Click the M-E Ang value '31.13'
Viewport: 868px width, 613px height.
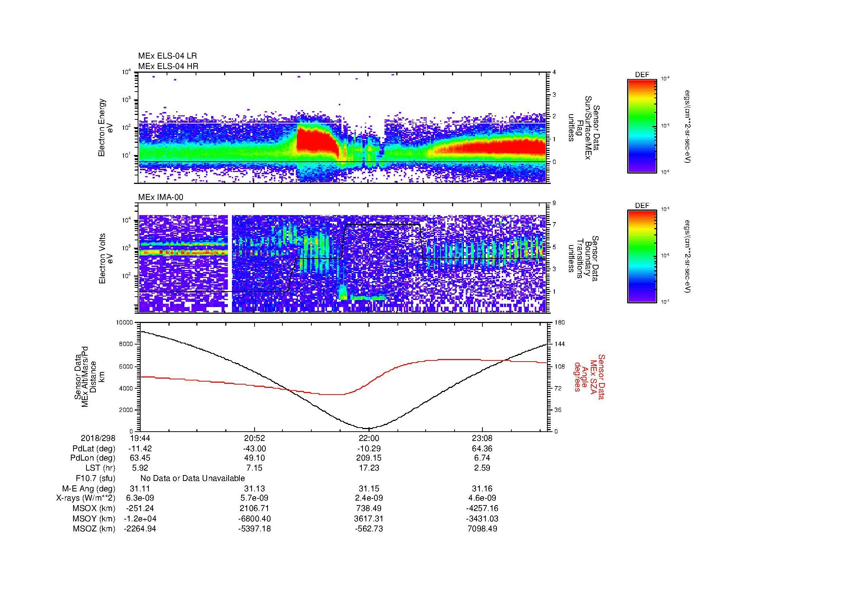(x=255, y=488)
